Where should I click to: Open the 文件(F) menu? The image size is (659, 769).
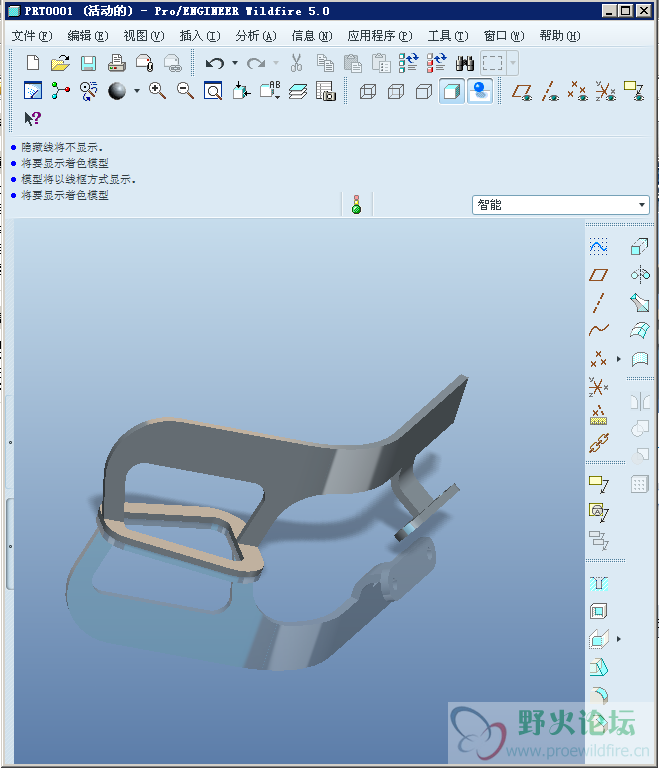32,36
